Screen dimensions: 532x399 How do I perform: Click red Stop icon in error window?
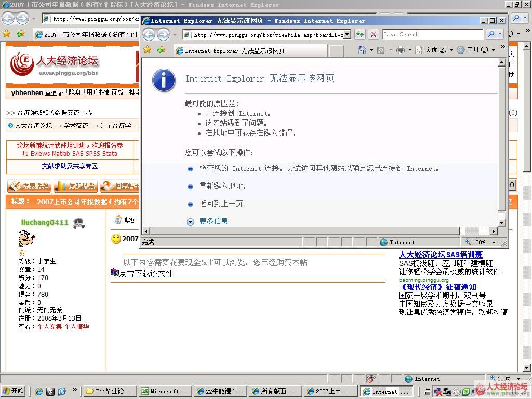[373, 34]
